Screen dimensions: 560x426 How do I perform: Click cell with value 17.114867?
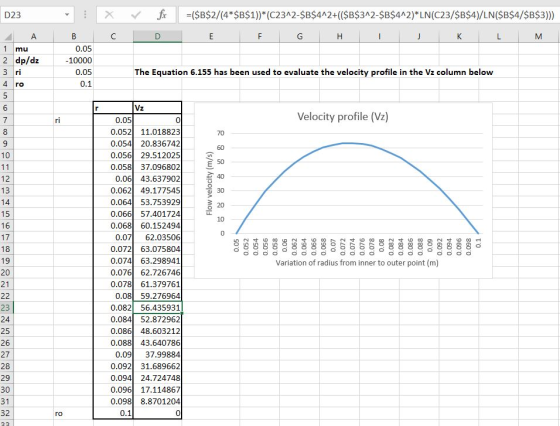(x=158, y=390)
